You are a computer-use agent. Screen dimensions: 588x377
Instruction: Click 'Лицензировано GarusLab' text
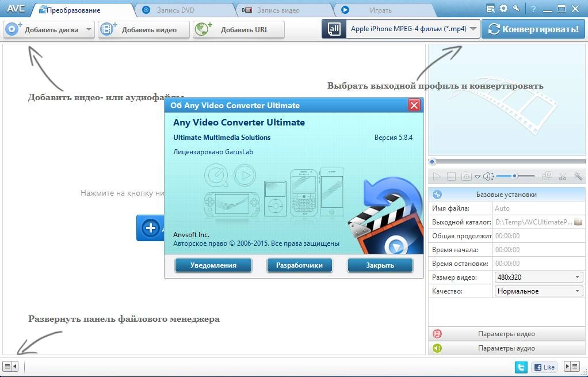tap(213, 152)
